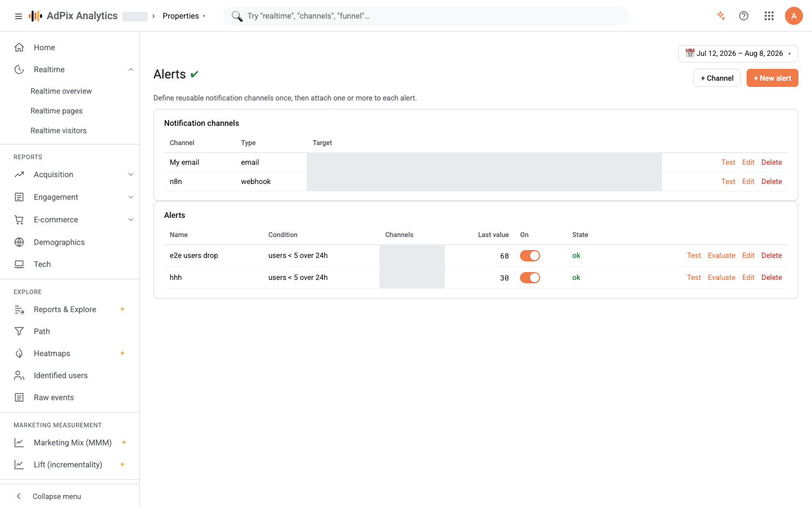Edit the n8n webhook channel
Viewport: 812px width, 508px height.
748,182
